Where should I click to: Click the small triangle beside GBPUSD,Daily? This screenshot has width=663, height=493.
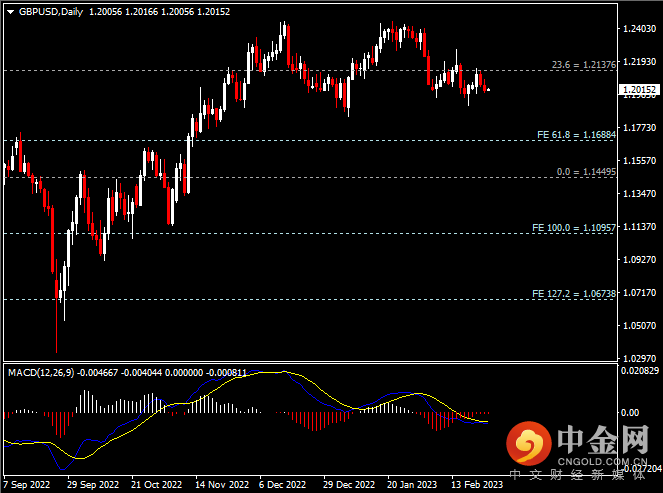(9, 11)
